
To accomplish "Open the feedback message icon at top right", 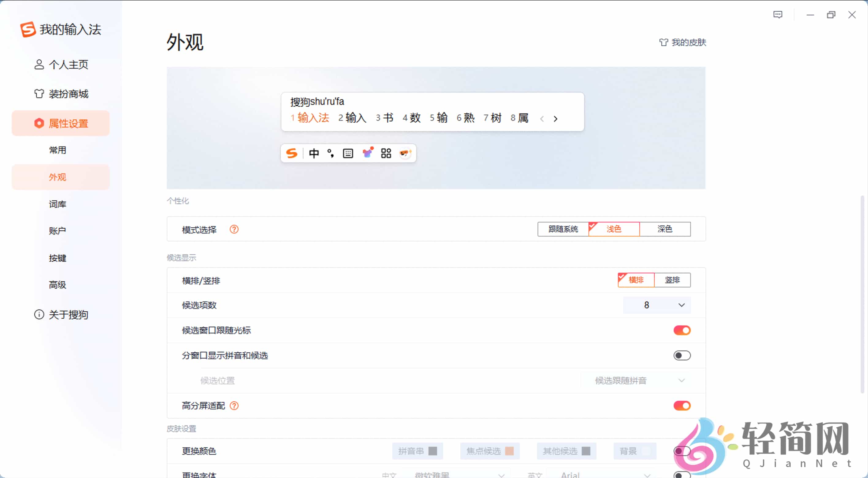I will pyautogui.click(x=778, y=14).
